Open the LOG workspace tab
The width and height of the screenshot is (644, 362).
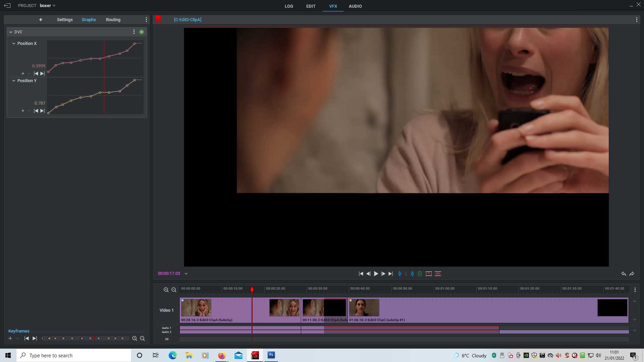coord(289,6)
